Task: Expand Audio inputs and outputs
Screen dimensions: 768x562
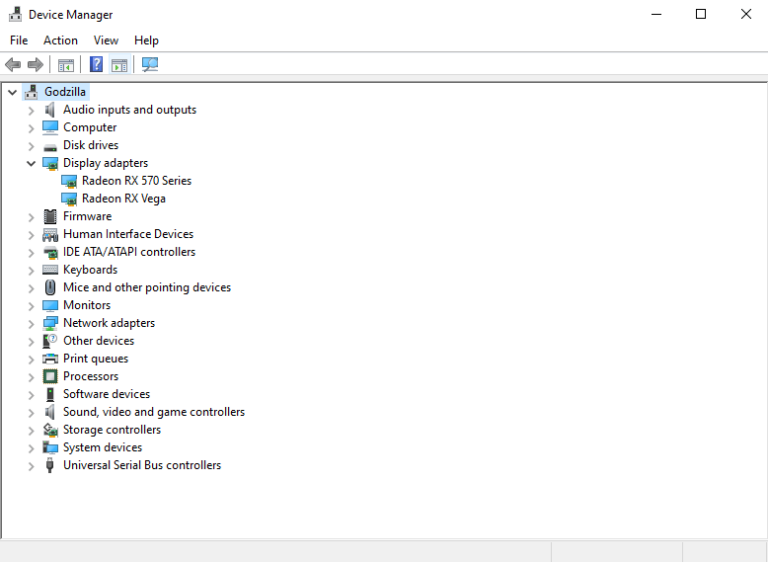Action: point(31,110)
